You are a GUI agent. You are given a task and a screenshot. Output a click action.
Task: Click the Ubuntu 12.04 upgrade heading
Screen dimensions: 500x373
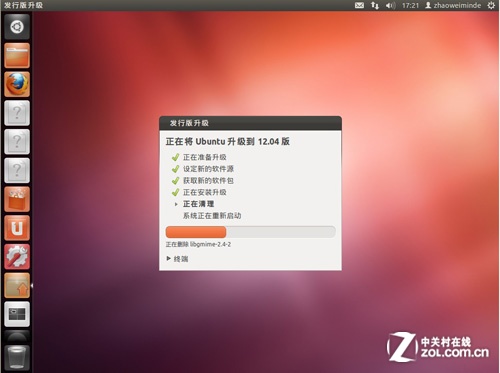[228, 141]
